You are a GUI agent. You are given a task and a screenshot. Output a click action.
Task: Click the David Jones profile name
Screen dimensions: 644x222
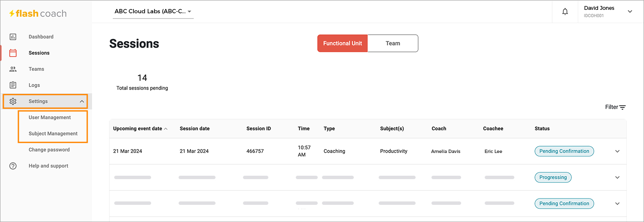[x=599, y=8]
